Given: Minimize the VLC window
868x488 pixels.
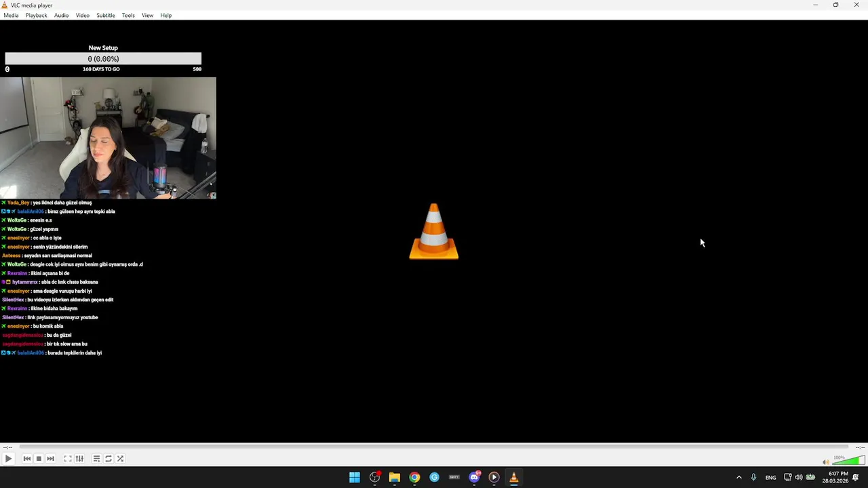Looking at the screenshot, I should tap(815, 5).
